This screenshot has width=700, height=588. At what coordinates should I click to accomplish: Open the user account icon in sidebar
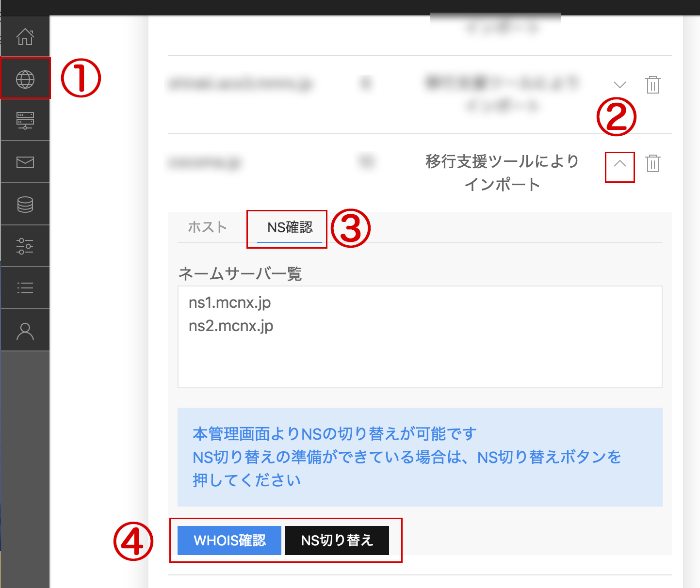(25, 331)
